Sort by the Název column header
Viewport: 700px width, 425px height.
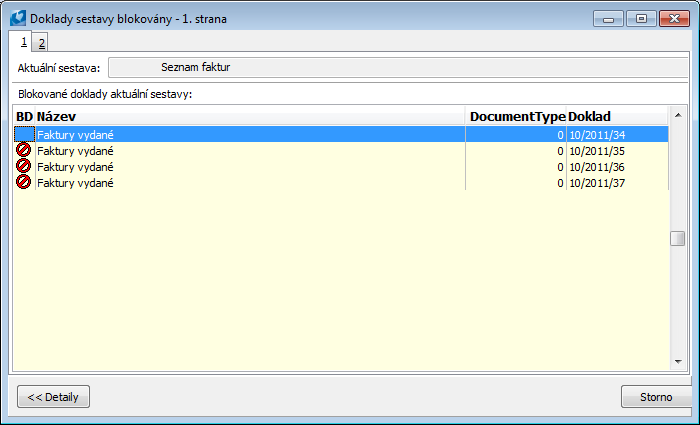pyautogui.click(x=250, y=117)
